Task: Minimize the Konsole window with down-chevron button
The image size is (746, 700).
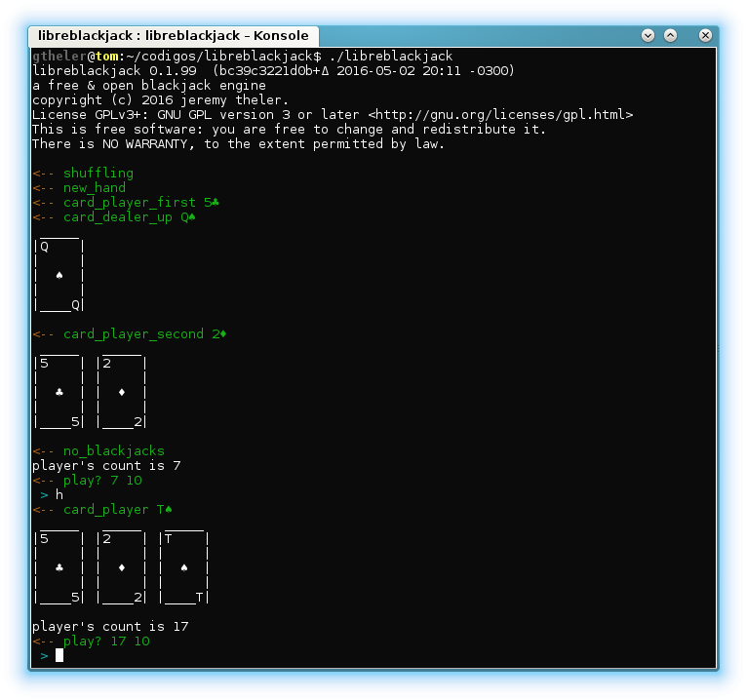Action: coord(648,36)
